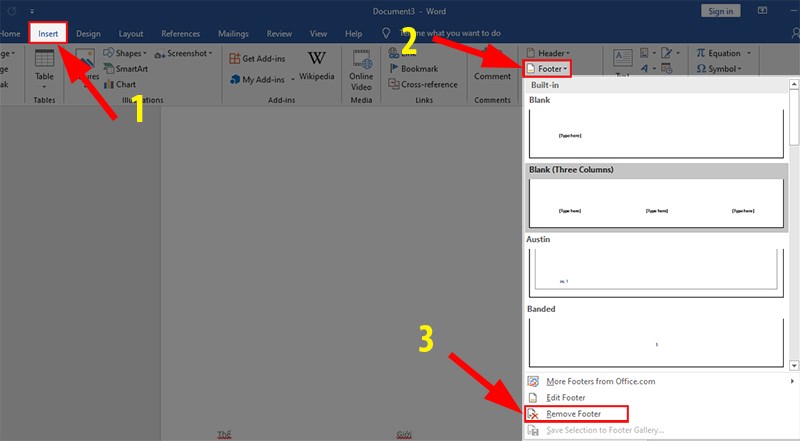Viewport: 800px width, 441px height.
Task: Switch to the Layout tab
Action: 131,34
